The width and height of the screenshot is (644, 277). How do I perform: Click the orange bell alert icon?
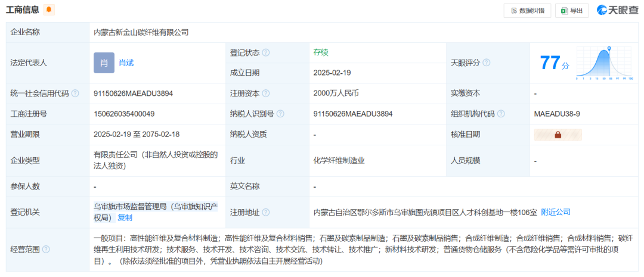(49, 10)
